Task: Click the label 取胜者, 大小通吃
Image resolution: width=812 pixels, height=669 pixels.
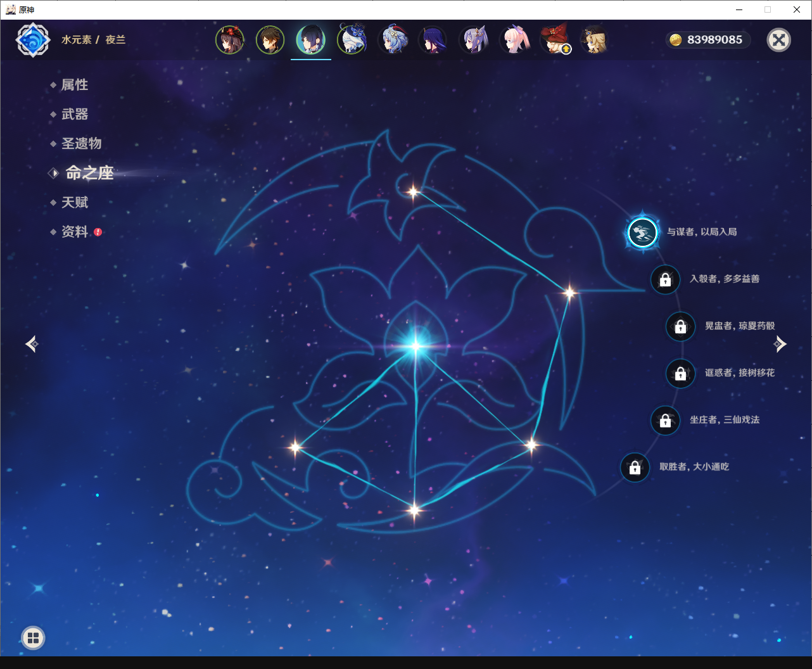Action: coord(694,466)
